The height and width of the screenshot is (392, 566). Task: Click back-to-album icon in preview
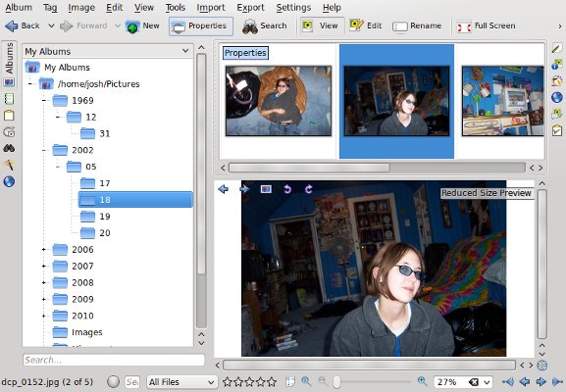(x=266, y=189)
